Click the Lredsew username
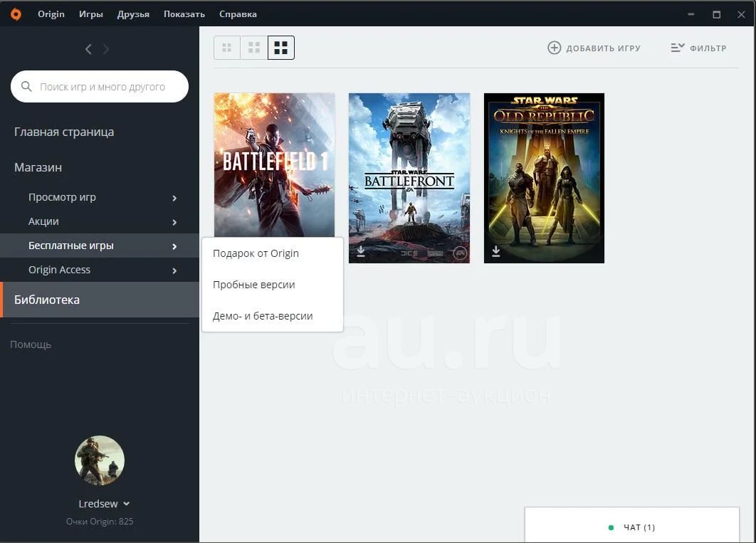 98,504
